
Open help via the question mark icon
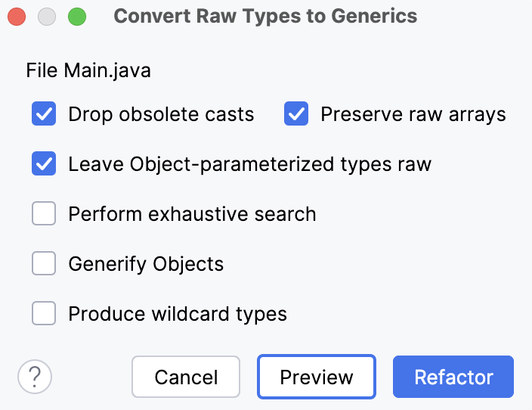tap(35, 377)
